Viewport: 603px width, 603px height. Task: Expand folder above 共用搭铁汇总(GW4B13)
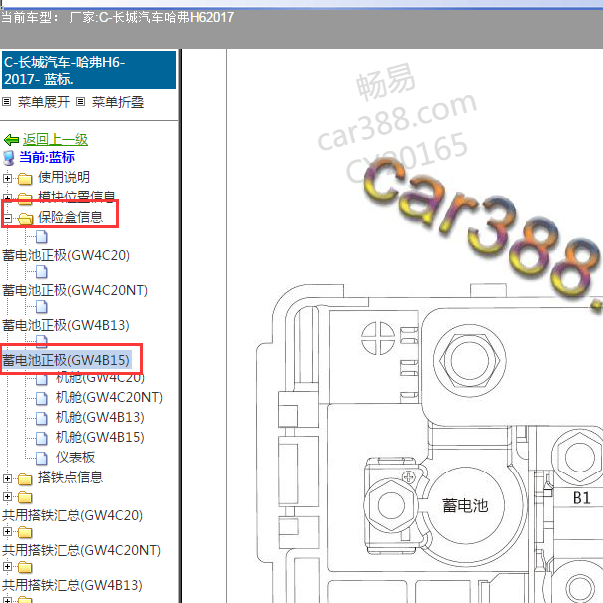click(x=7, y=566)
